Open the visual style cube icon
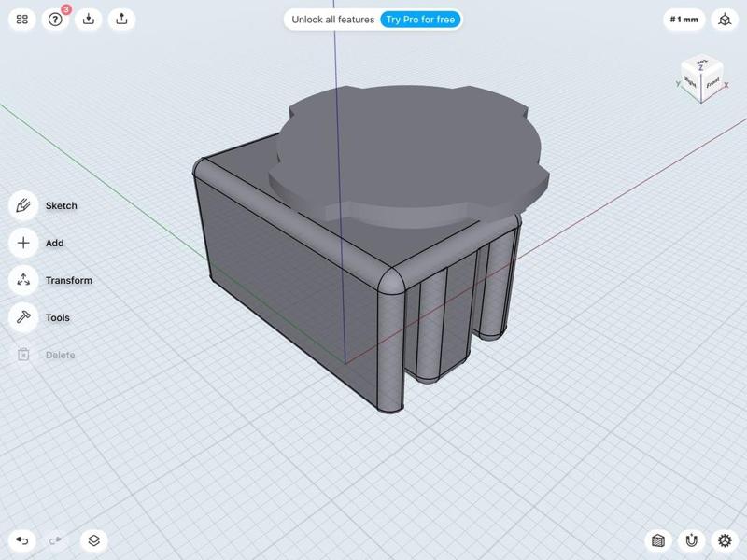 [x=658, y=540]
